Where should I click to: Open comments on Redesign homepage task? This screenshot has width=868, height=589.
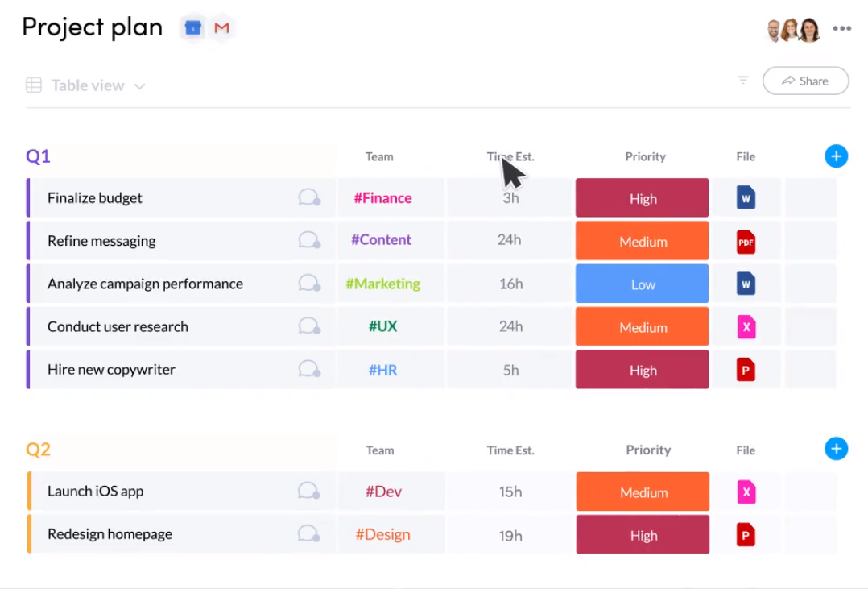pos(309,533)
